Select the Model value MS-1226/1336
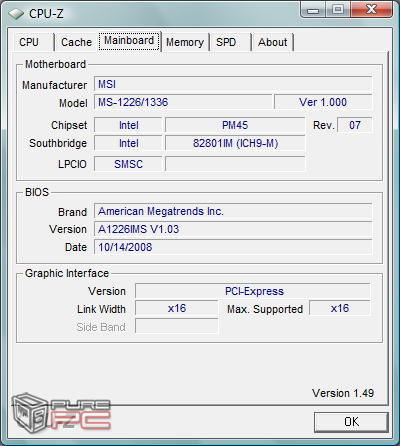This screenshot has width=400, height=446. coord(183,102)
